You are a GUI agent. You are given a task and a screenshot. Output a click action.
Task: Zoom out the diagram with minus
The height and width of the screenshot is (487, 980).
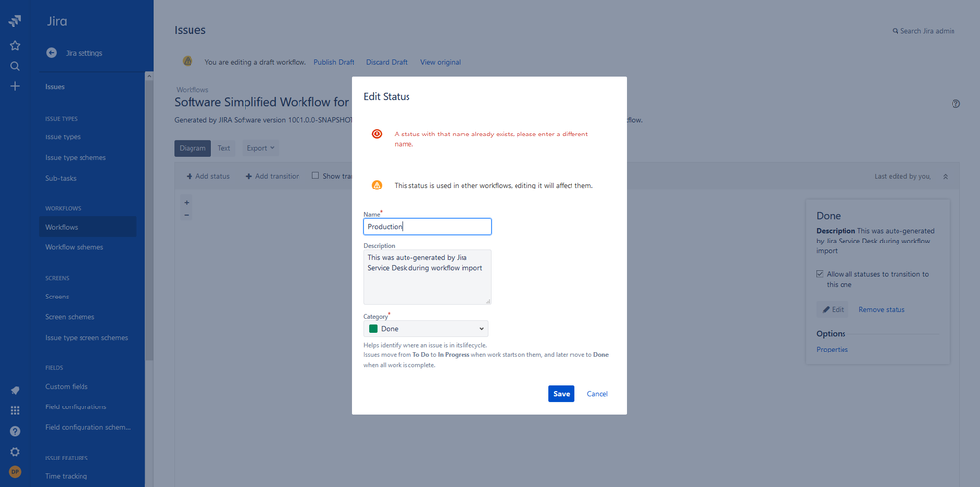tap(187, 215)
